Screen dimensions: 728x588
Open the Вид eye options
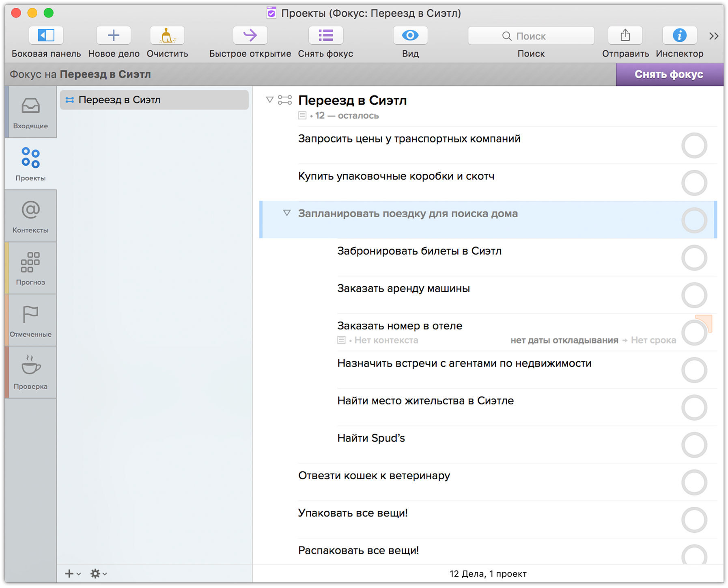[410, 35]
